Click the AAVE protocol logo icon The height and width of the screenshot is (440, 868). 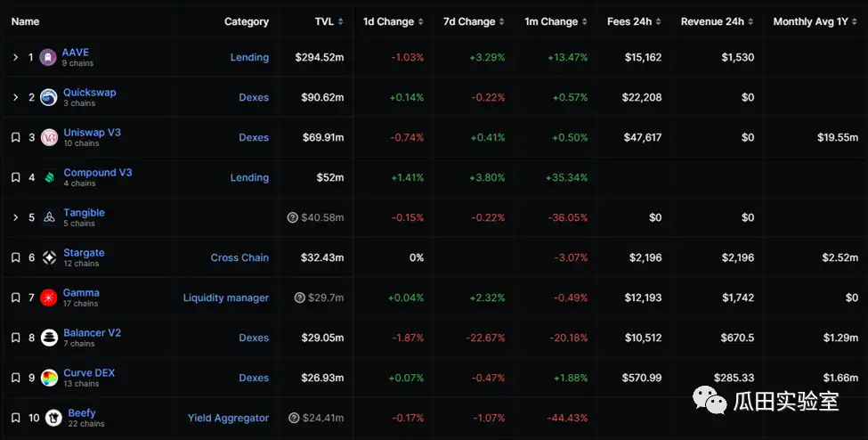click(x=48, y=57)
